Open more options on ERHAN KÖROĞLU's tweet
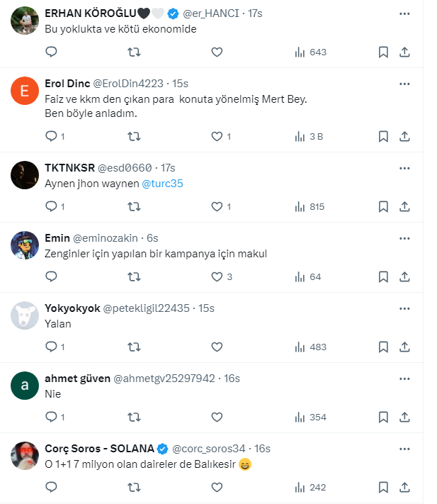Image resolution: width=437 pixels, height=504 pixels. click(404, 13)
